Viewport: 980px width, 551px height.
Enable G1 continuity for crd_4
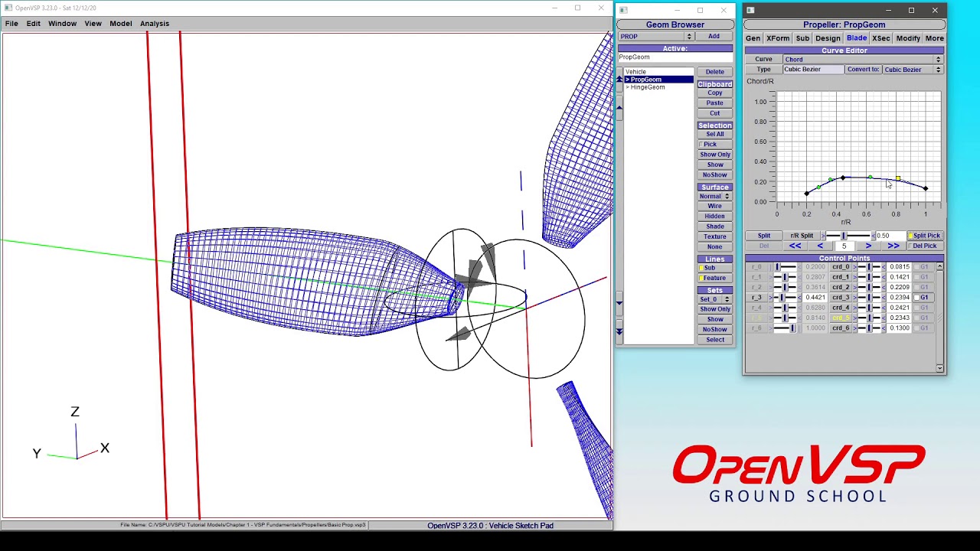point(923,308)
